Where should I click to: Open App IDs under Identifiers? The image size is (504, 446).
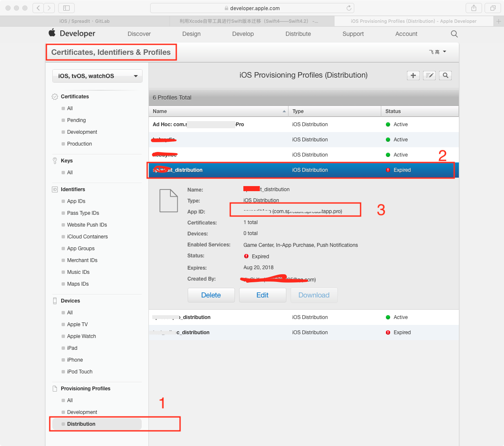pyautogui.click(x=76, y=201)
